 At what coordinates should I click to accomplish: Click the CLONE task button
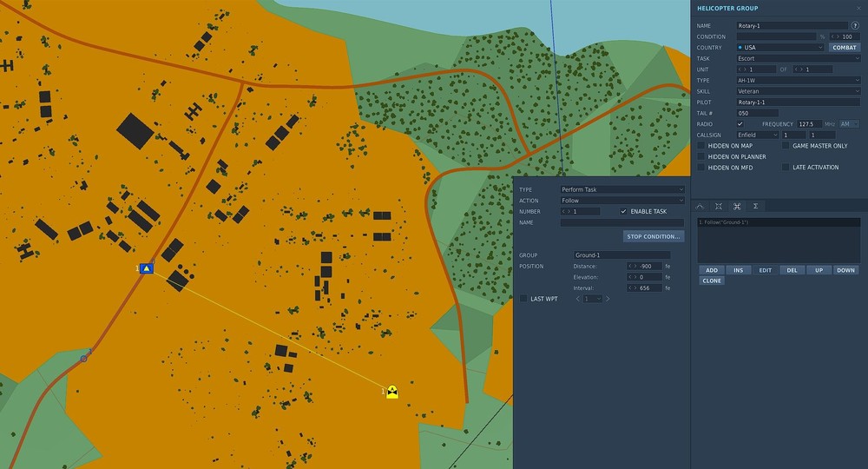click(x=712, y=281)
